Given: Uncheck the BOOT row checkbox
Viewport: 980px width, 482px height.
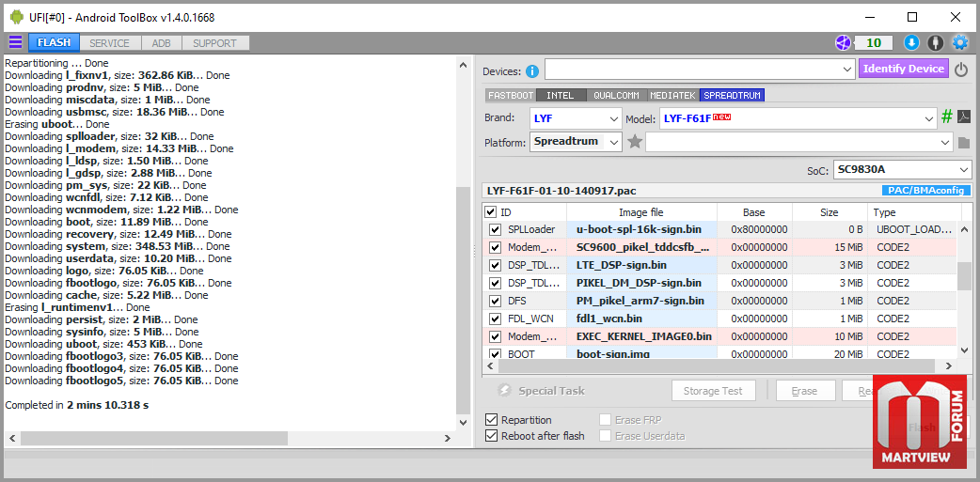Looking at the screenshot, I should click(496, 354).
